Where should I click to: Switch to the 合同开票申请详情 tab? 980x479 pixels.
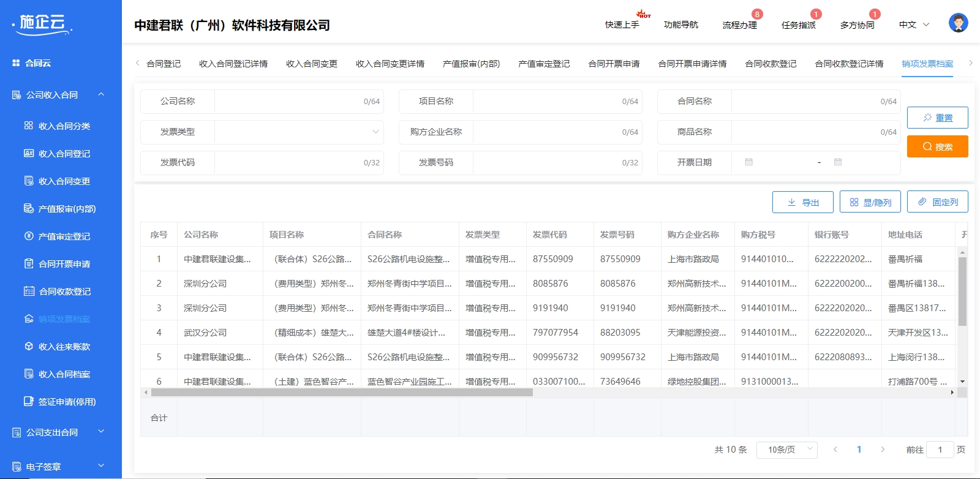point(692,64)
